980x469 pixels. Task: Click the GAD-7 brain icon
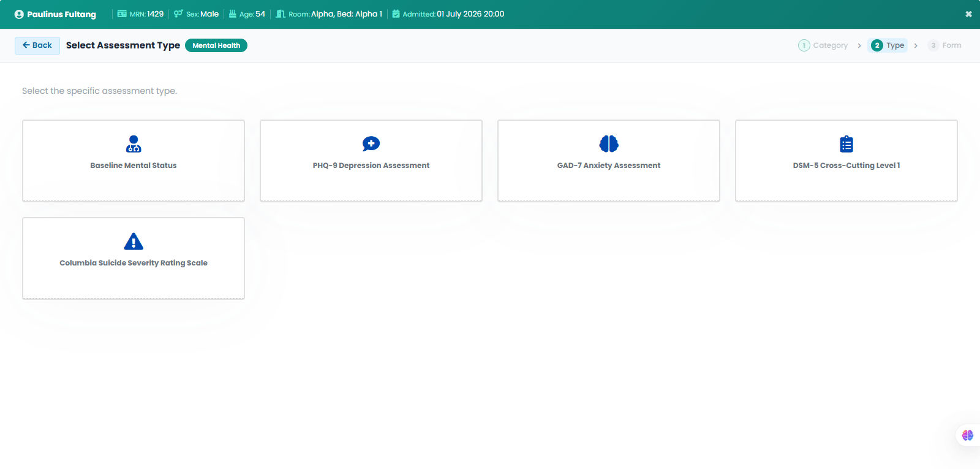pos(609,144)
